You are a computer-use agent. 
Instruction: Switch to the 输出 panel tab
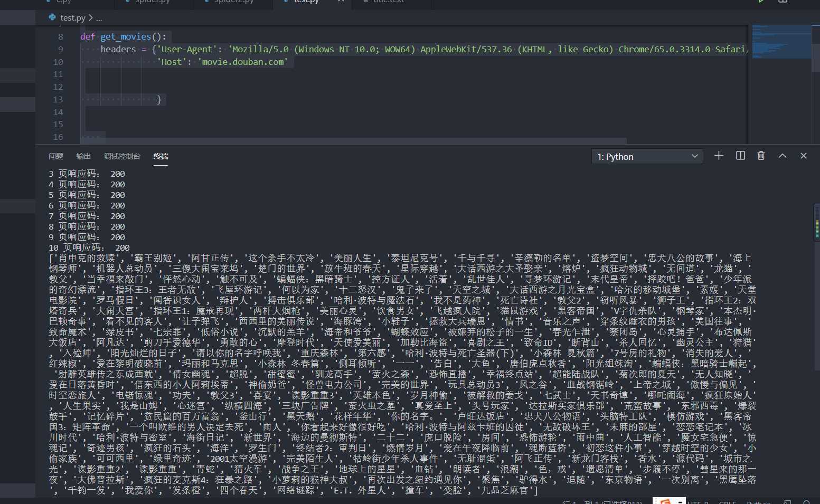pyautogui.click(x=83, y=156)
